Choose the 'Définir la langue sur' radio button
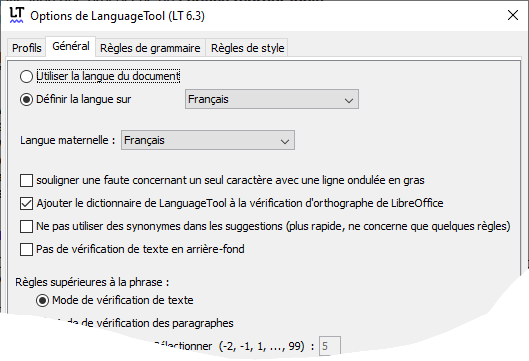Viewport: 529px width, 361px height. tap(26, 100)
